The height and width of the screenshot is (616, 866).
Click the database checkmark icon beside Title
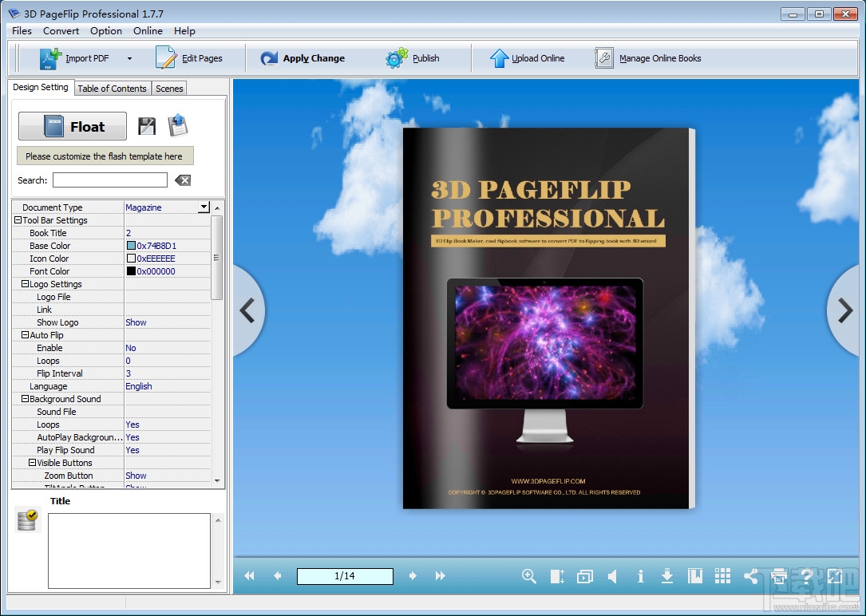tap(27, 520)
